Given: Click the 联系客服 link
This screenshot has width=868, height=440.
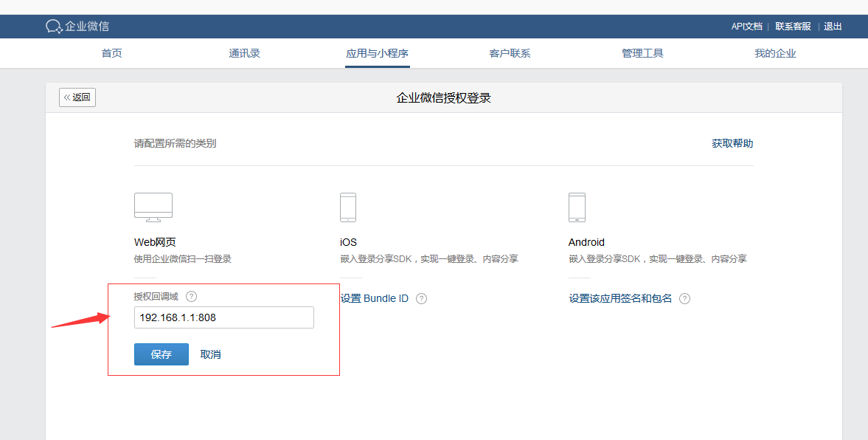Looking at the screenshot, I should point(793,27).
